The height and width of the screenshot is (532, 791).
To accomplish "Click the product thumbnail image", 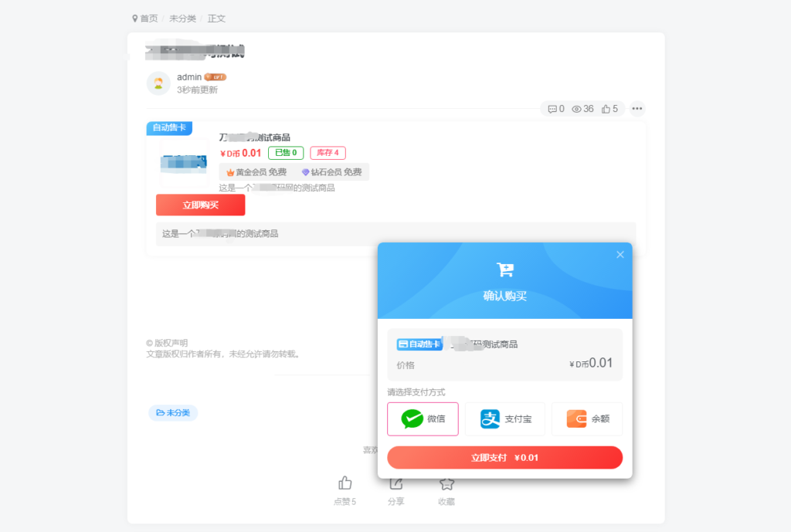I will [x=183, y=164].
